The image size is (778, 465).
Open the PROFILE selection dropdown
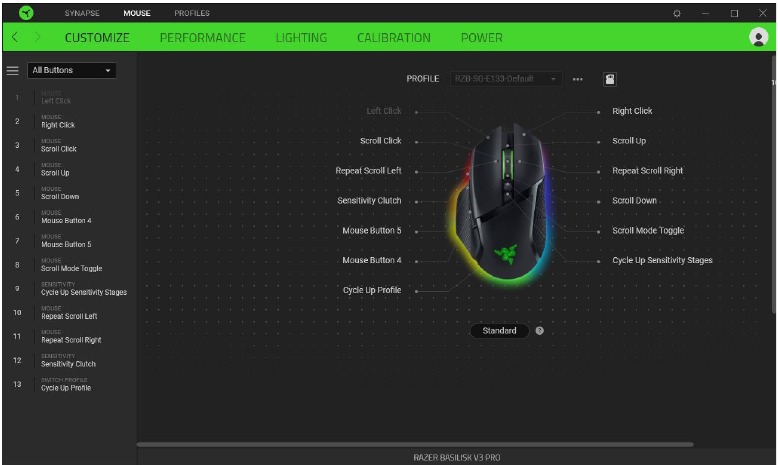click(x=506, y=79)
